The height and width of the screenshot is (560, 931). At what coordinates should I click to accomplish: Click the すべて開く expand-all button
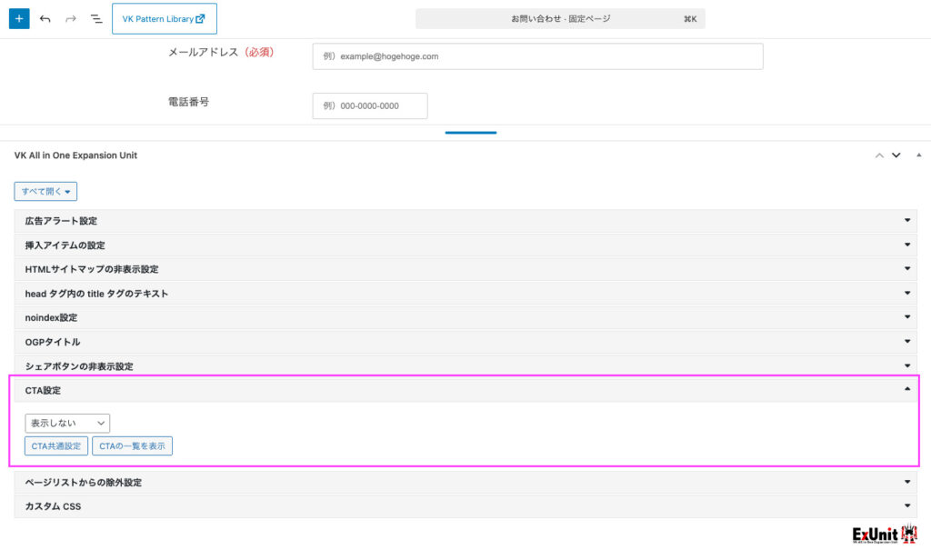click(x=45, y=192)
